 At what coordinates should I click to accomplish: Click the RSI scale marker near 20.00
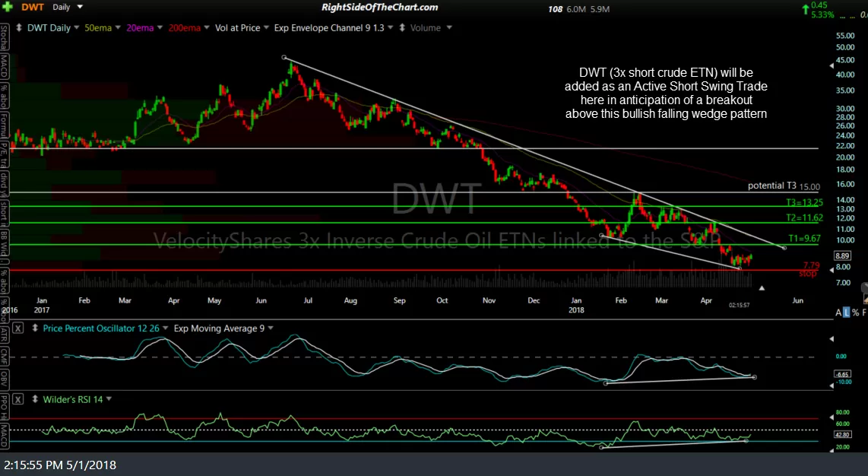[832, 449]
